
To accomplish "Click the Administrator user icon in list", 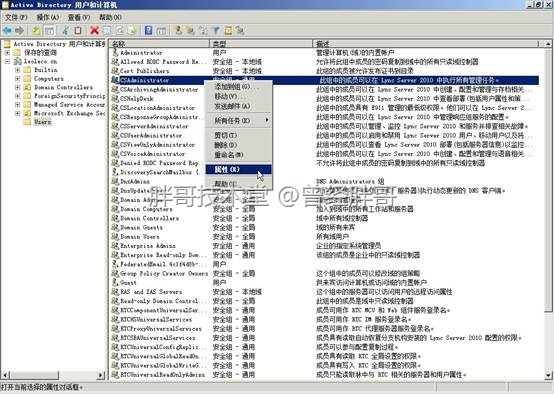I will click(x=115, y=53).
